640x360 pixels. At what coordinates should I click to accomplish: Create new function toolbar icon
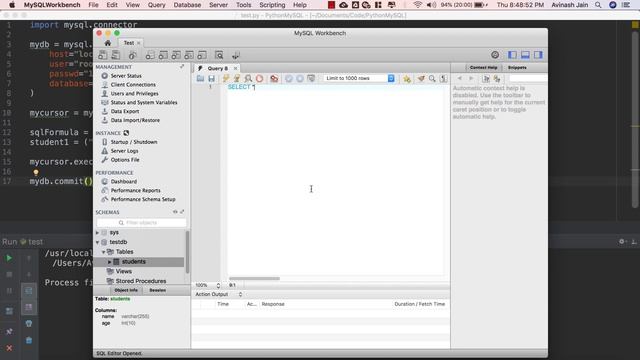[202, 55]
